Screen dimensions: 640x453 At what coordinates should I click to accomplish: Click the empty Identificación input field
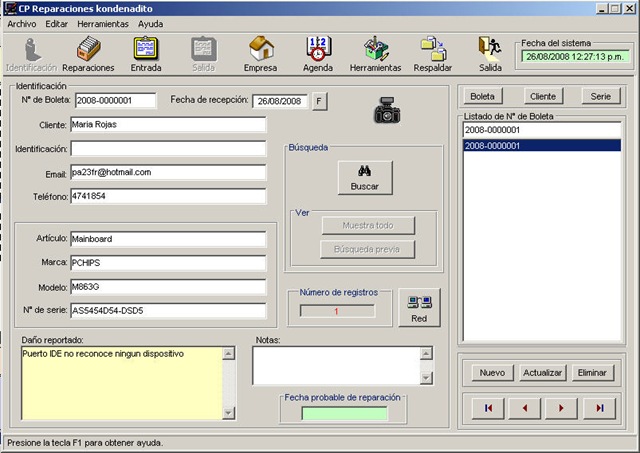pos(168,149)
